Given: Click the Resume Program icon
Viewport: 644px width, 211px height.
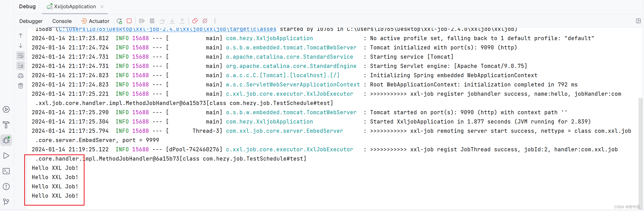Looking at the screenshot, I should click(x=142, y=21).
